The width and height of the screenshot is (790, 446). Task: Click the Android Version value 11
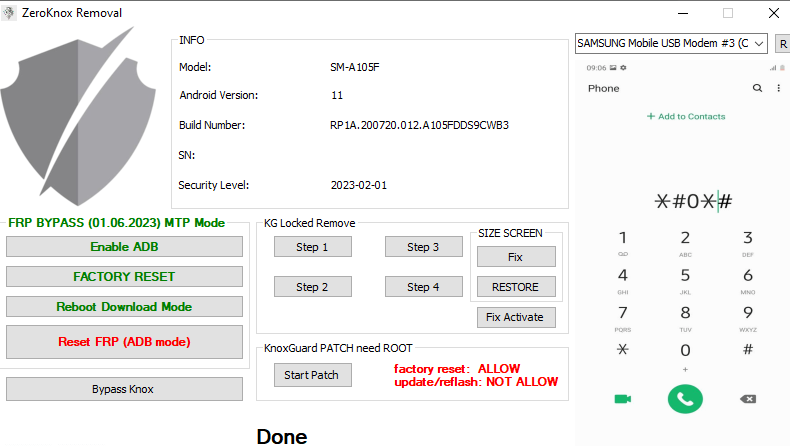[x=337, y=95]
